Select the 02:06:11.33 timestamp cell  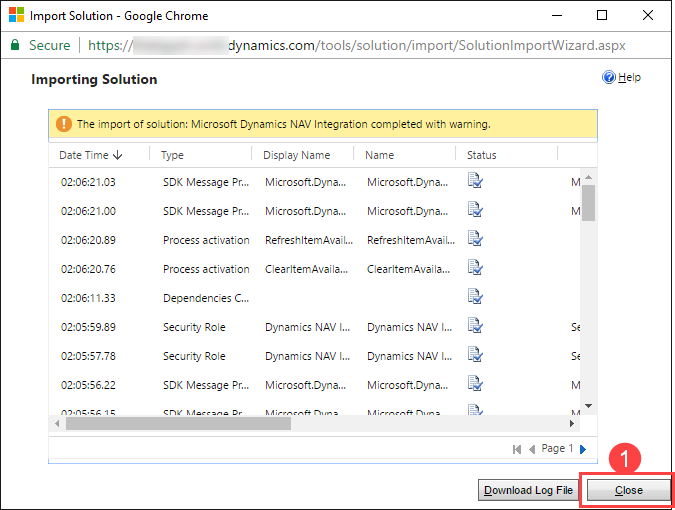[x=88, y=298]
